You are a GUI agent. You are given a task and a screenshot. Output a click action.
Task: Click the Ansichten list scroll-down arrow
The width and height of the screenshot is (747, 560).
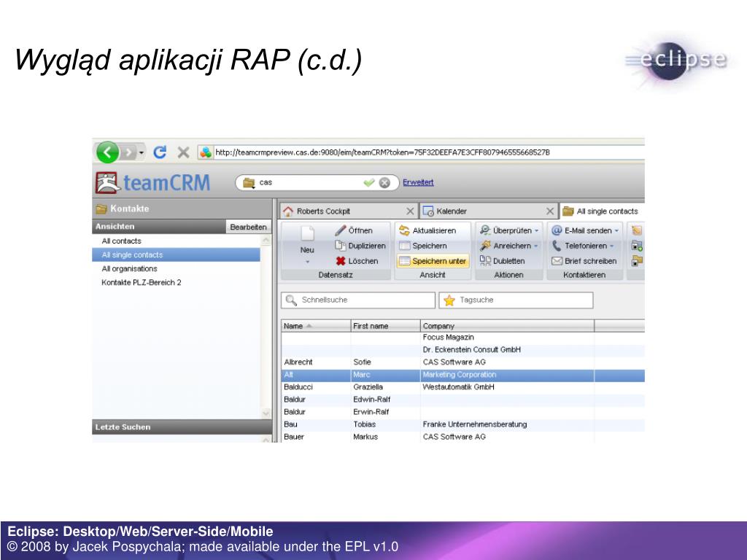[x=266, y=413]
